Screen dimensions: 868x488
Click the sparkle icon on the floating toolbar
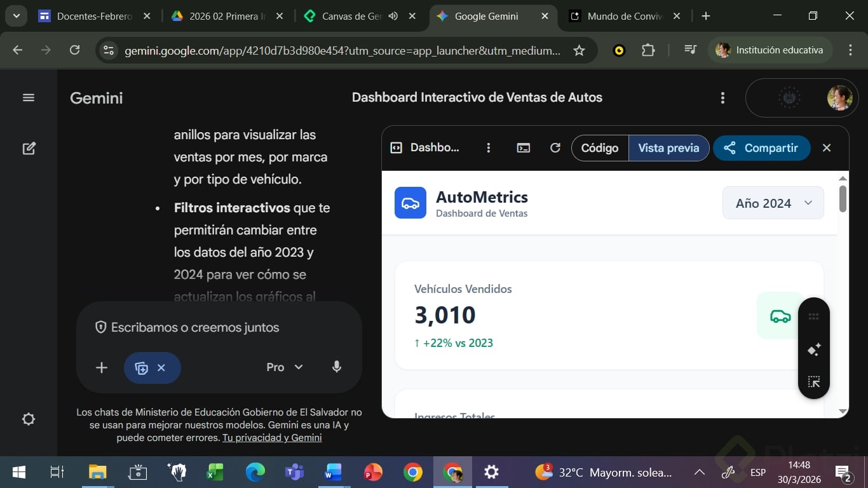click(x=814, y=349)
